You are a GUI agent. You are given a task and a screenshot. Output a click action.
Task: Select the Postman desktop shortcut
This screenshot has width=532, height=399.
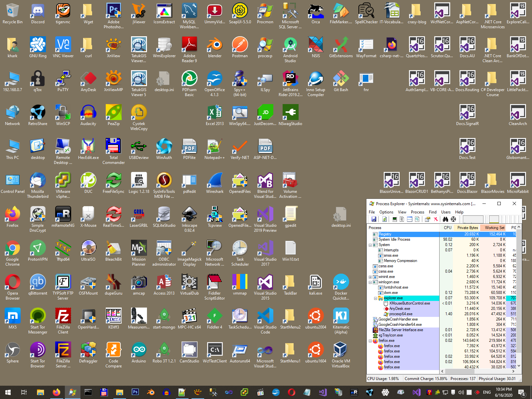(240, 48)
